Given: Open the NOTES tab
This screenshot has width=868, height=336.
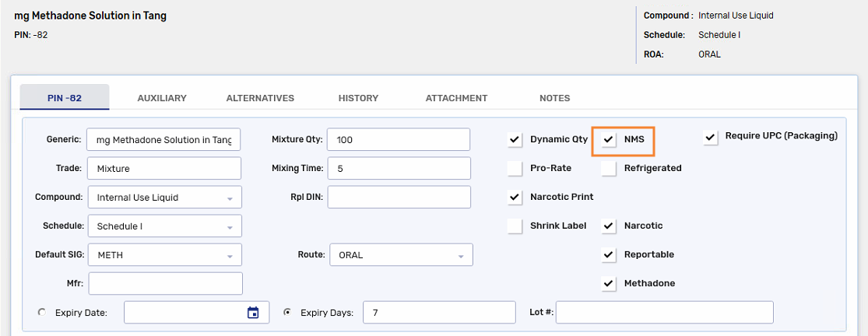Looking at the screenshot, I should point(554,98).
